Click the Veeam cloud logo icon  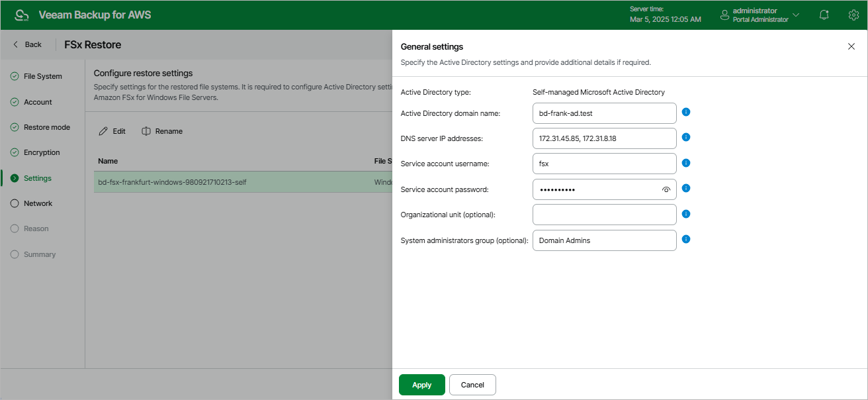click(22, 15)
